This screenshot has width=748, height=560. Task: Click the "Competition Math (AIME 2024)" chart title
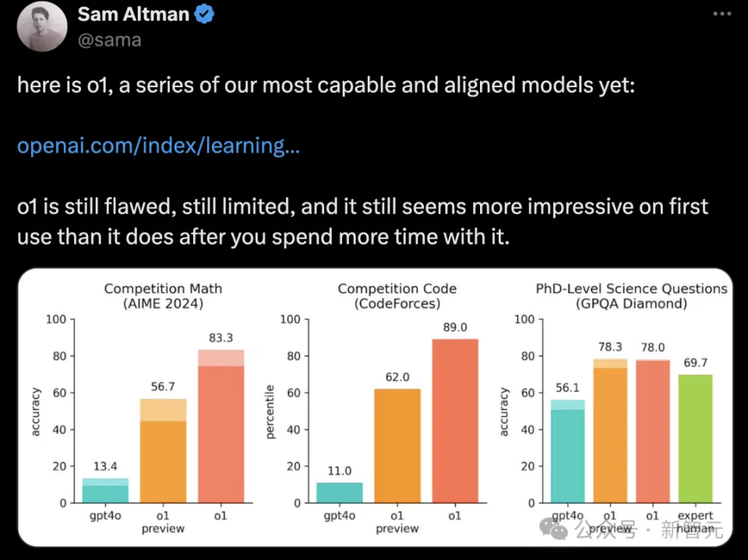(163, 296)
